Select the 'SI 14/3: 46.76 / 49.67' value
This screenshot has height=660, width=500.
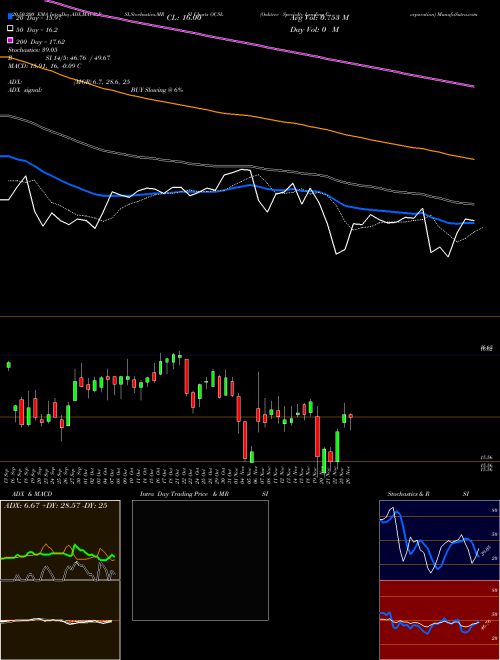point(78,58)
